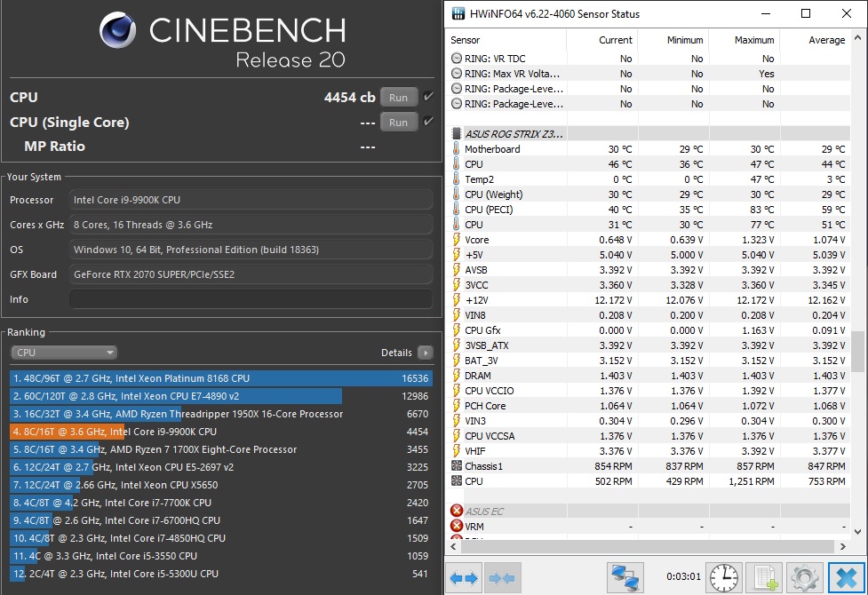Click the ASUS ROG STRIX chip icon
Screen dimensions: 868x595
tap(457, 133)
